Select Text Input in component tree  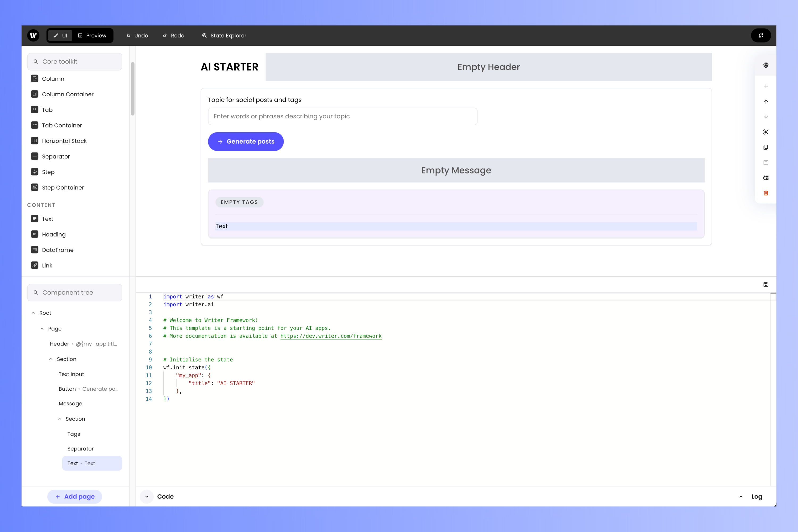pyautogui.click(x=71, y=374)
